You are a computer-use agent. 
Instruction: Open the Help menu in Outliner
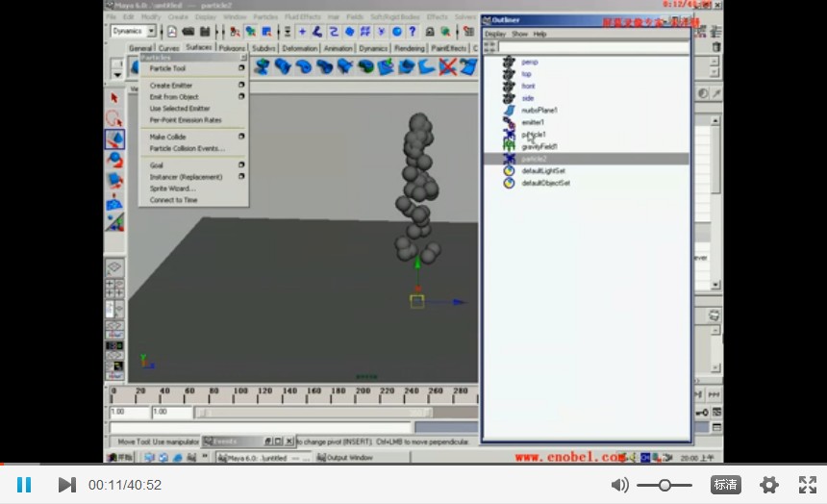[x=539, y=34]
